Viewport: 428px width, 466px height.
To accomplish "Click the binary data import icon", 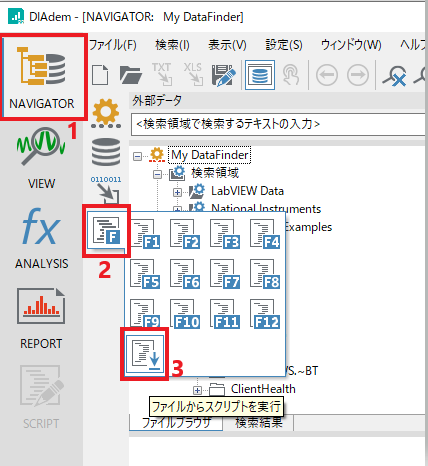I will 106,190.
